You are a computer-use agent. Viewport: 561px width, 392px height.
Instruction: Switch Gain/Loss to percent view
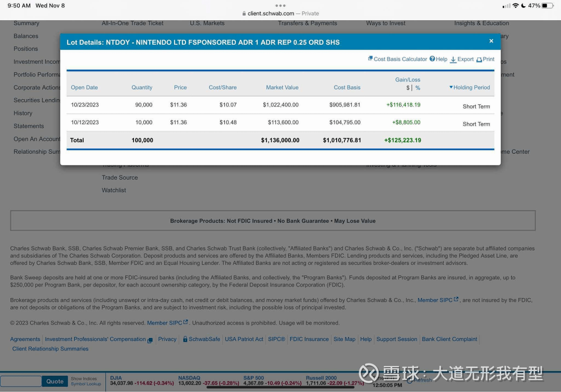(418, 88)
